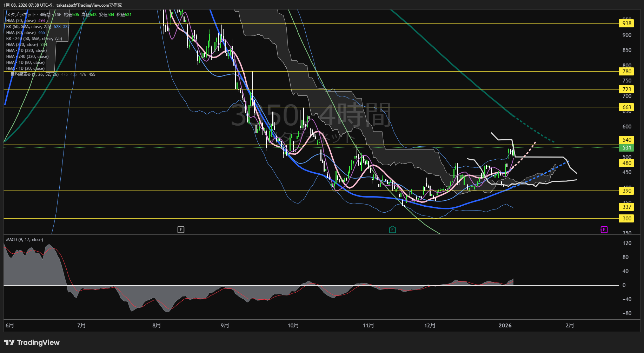This screenshot has width=644, height=353.
Task: Select the BB (50, SMA, close, 2.5) legend
Action: pyautogui.click(x=29, y=27)
